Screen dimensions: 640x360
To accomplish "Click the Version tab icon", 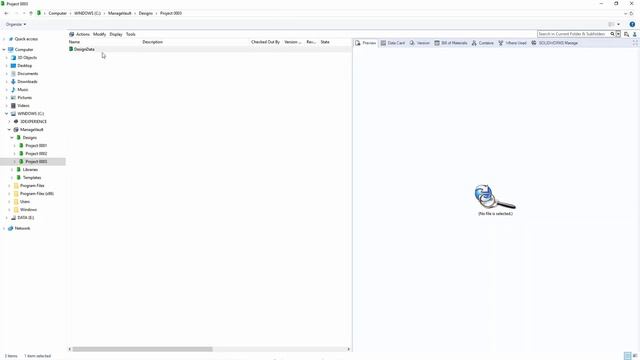I will point(412,43).
